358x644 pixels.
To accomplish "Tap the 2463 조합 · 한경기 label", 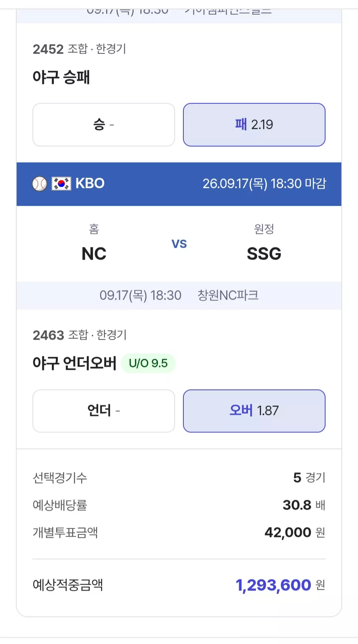I will click(x=80, y=335).
